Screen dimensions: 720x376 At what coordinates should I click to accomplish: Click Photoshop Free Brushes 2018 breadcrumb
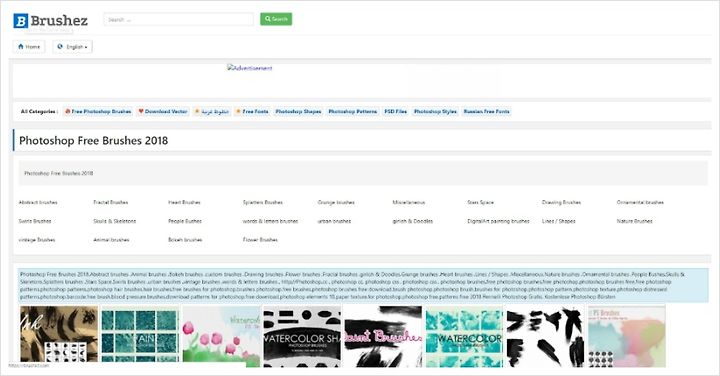[x=59, y=174]
